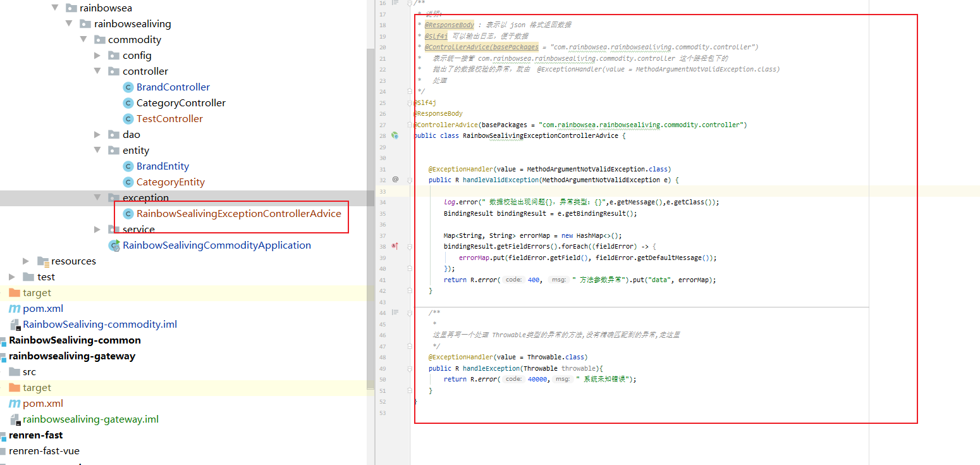Screen dimensions: 980x465
Task: Collapse the commodity package node
Action: [83, 40]
